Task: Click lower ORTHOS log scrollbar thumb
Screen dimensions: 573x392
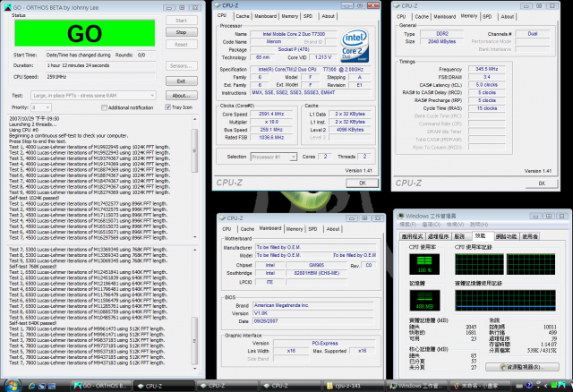Action: [194, 341]
